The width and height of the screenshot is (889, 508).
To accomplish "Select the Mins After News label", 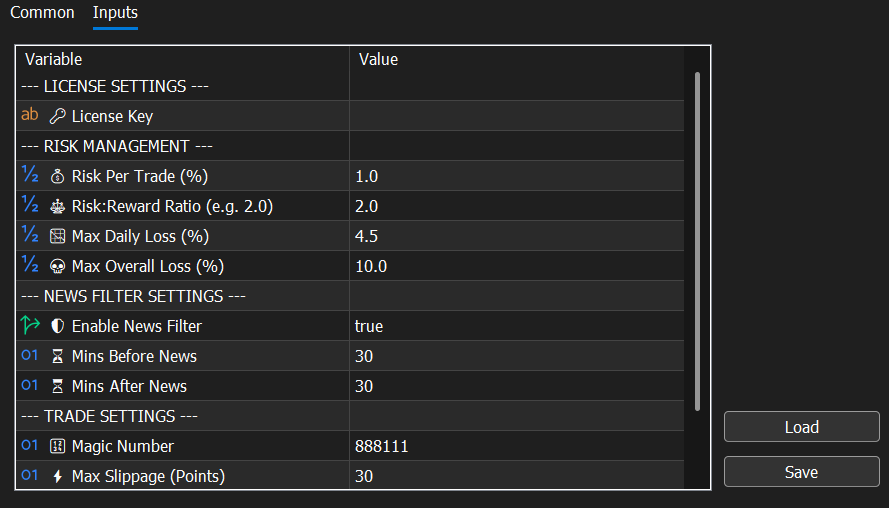I will tap(129, 386).
